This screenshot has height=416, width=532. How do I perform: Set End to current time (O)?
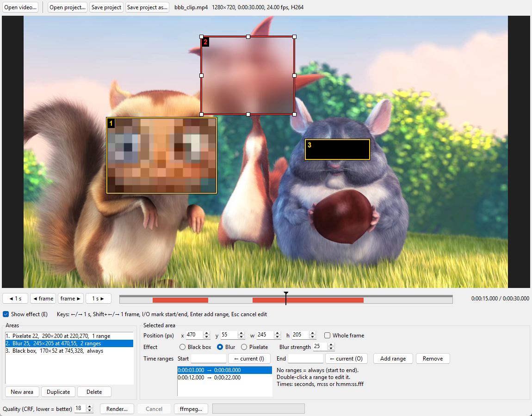[x=346, y=358]
